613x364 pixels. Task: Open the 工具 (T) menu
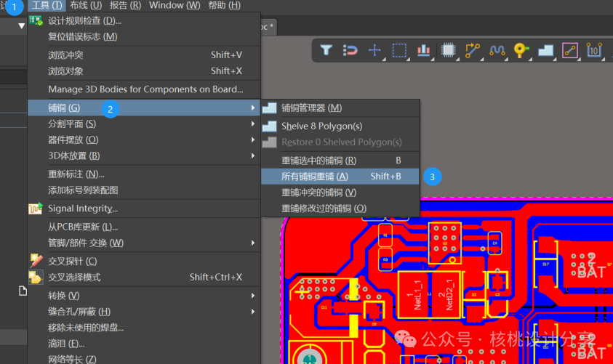coord(47,5)
